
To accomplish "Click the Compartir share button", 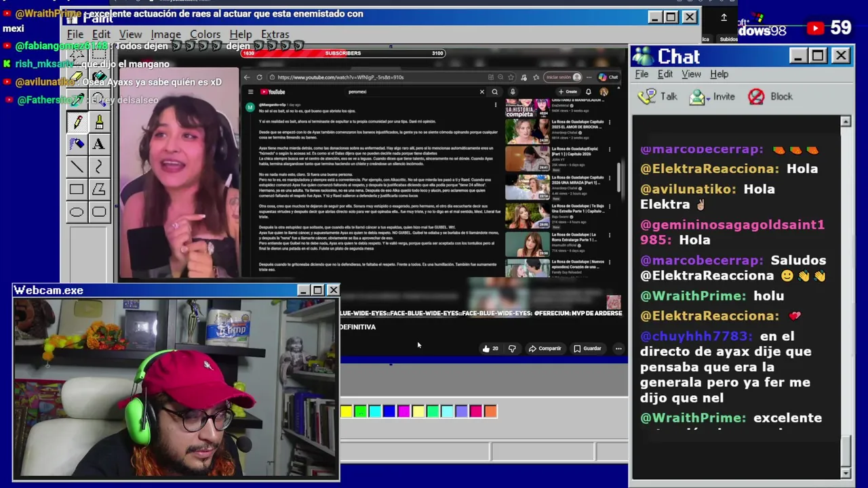I will [545, 348].
